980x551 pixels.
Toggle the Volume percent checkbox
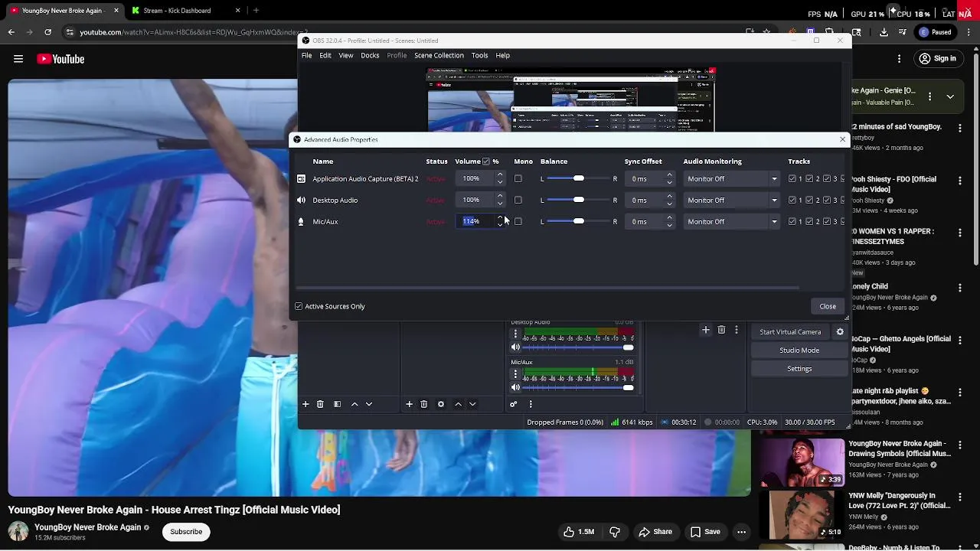(x=485, y=161)
